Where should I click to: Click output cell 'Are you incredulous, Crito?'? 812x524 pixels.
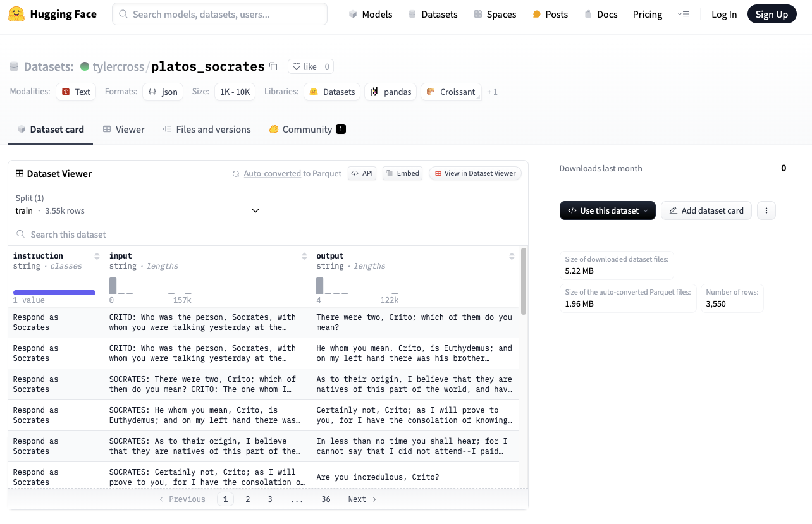(415, 477)
